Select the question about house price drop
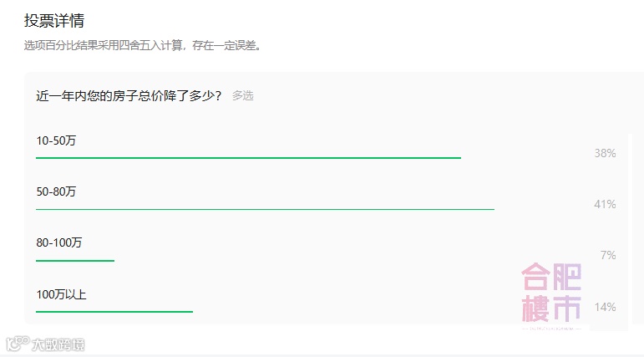 [x=129, y=95]
